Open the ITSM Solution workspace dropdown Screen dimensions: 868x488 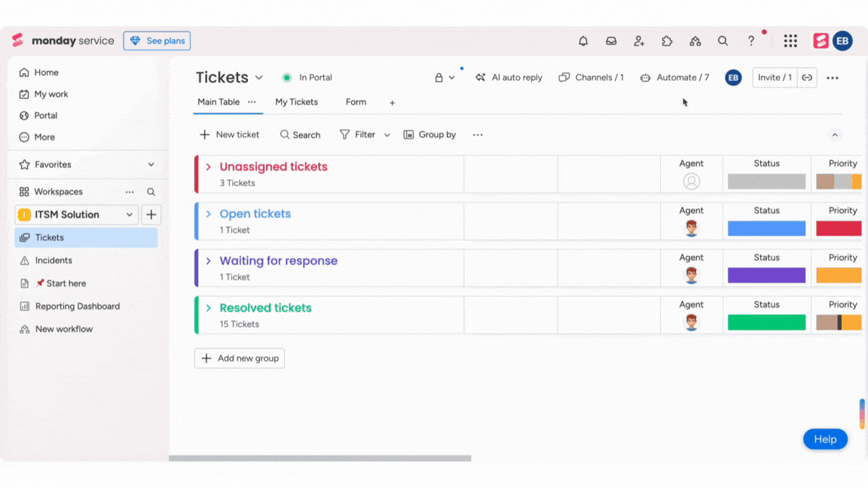pos(130,215)
